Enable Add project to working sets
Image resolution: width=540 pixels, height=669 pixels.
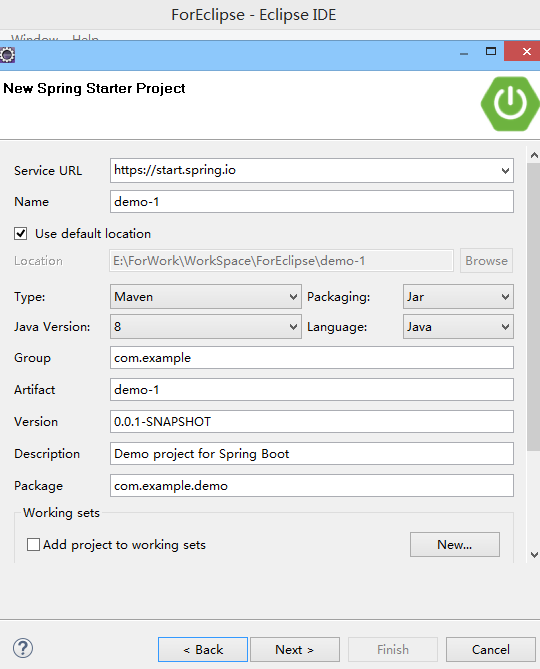point(33,545)
